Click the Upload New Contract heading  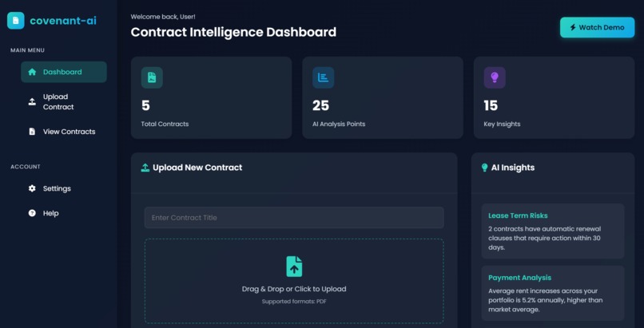coord(197,168)
